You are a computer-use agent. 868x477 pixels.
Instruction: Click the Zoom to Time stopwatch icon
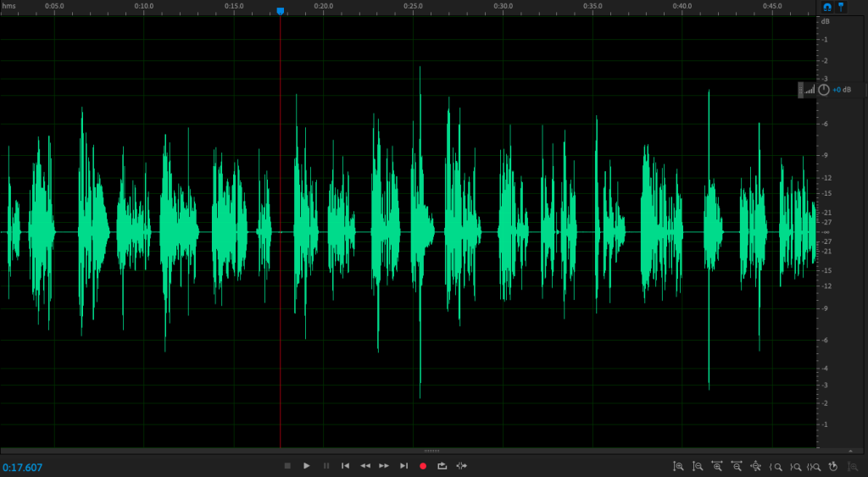(x=833, y=467)
